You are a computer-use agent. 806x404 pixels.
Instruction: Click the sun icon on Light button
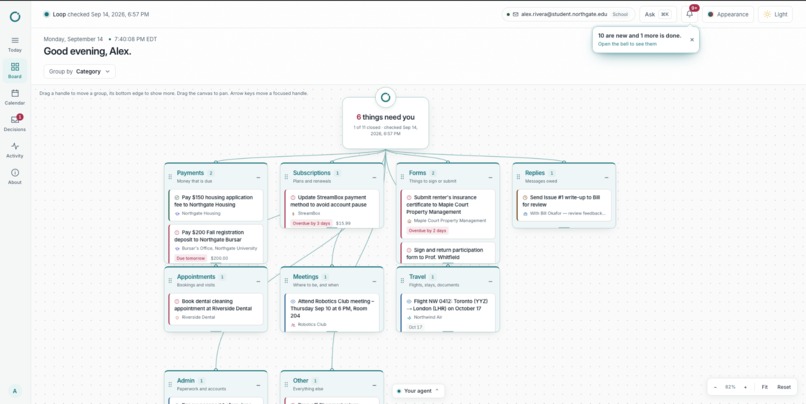point(767,14)
